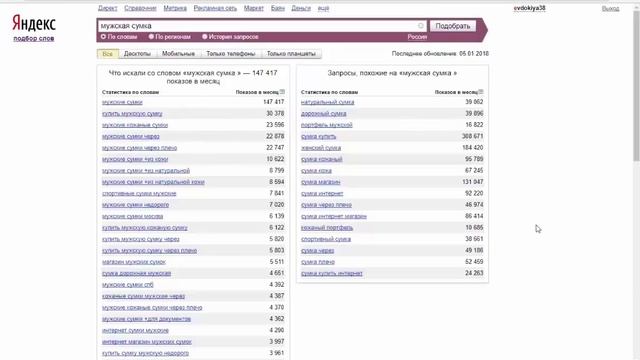Click the 'подбор слов' link under logo
The image size is (640, 360).
(x=33, y=38)
